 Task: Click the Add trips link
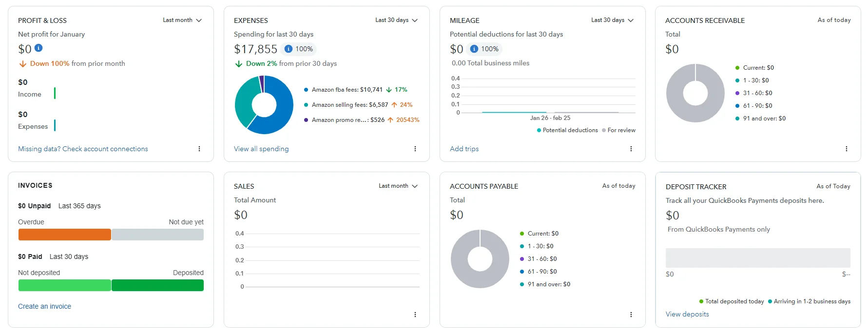464,149
